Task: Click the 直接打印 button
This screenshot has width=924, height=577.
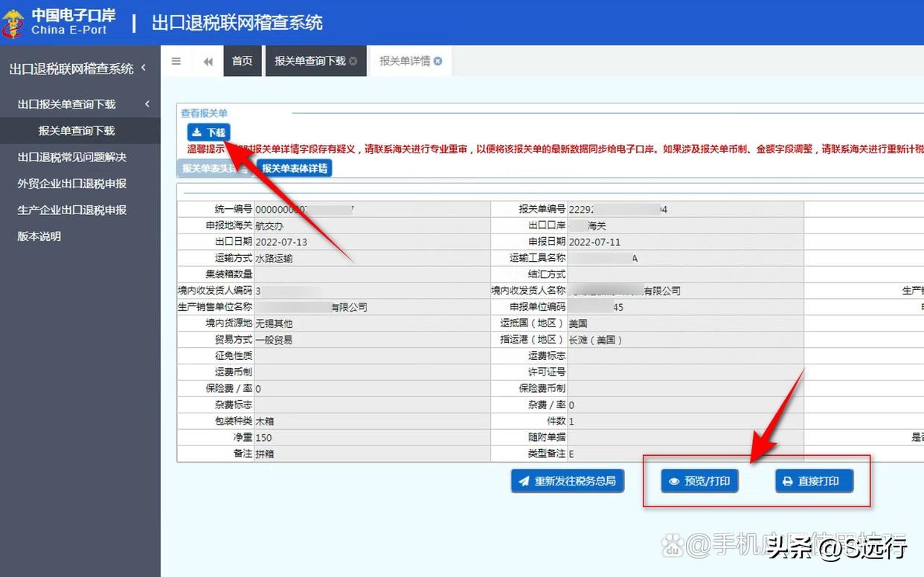Action: click(814, 480)
